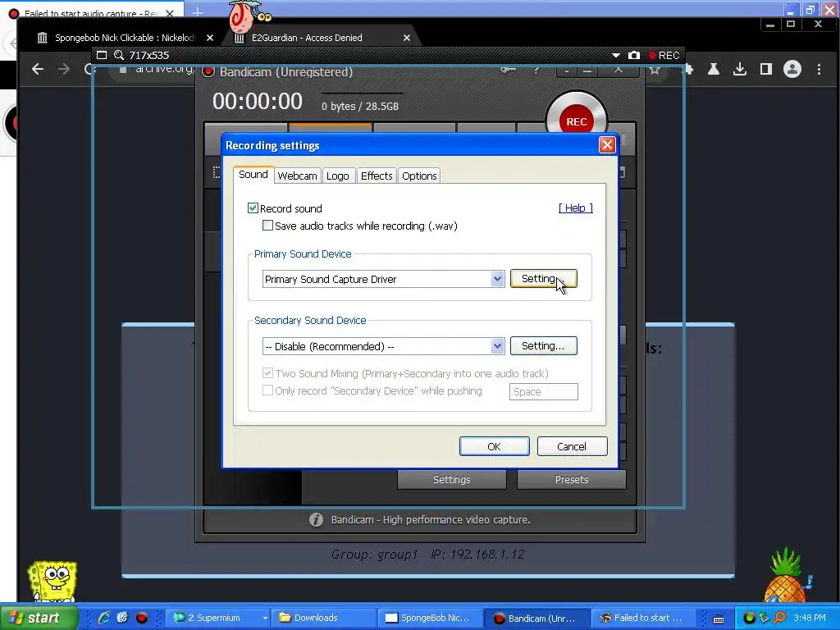Viewport: 840px width, 630px height.
Task: Click the red Bandicam quick launch icon
Action: pos(141,618)
